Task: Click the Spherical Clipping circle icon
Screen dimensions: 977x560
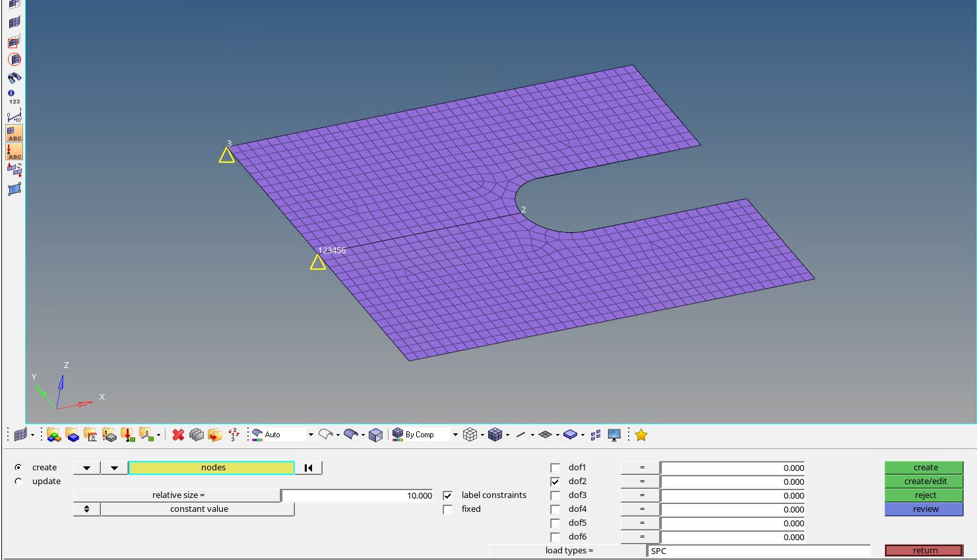Action: (x=14, y=59)
